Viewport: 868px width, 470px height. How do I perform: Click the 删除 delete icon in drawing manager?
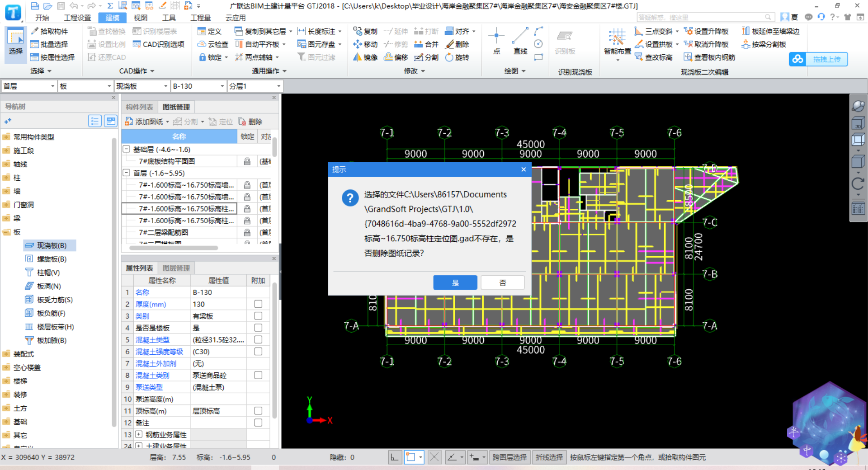click(x=250, y=122)
